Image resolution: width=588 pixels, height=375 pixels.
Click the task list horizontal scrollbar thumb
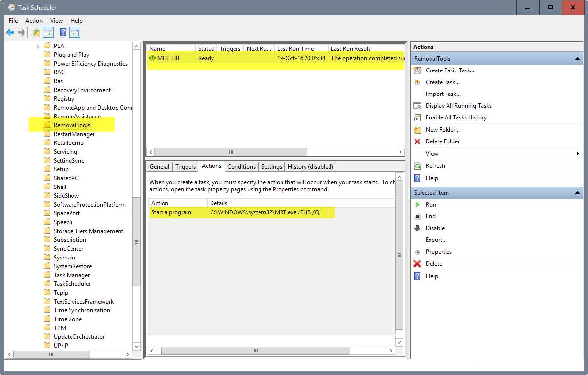coord(231,152)
